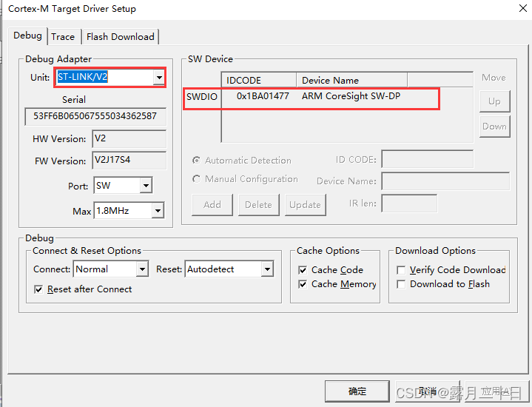
Task: Open the Flash Download tab
Action: [121, 37]
